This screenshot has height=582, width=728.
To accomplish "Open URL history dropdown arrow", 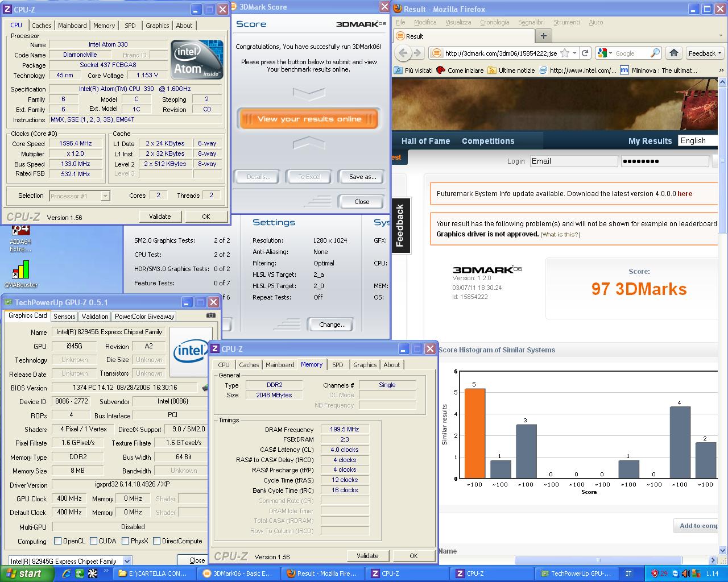I will pos(574,53).
